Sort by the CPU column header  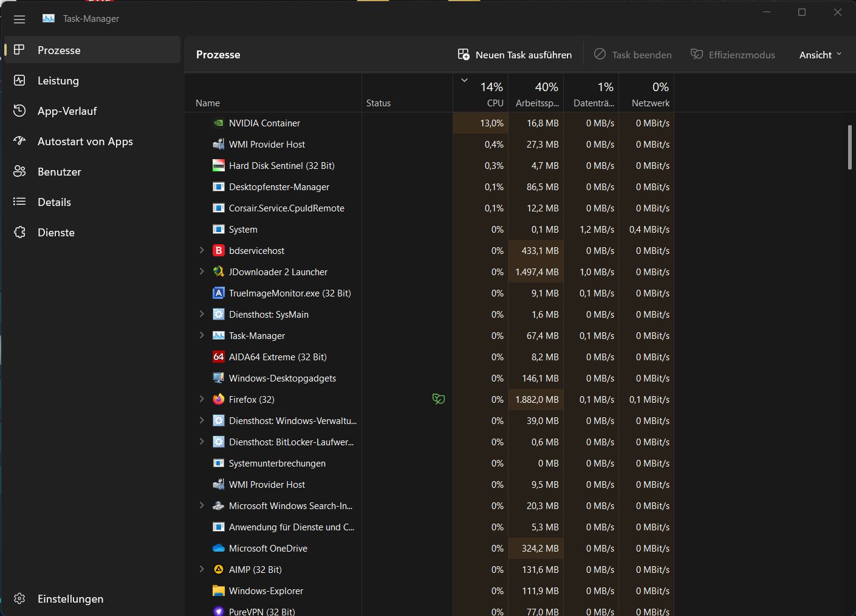point(481,93)
